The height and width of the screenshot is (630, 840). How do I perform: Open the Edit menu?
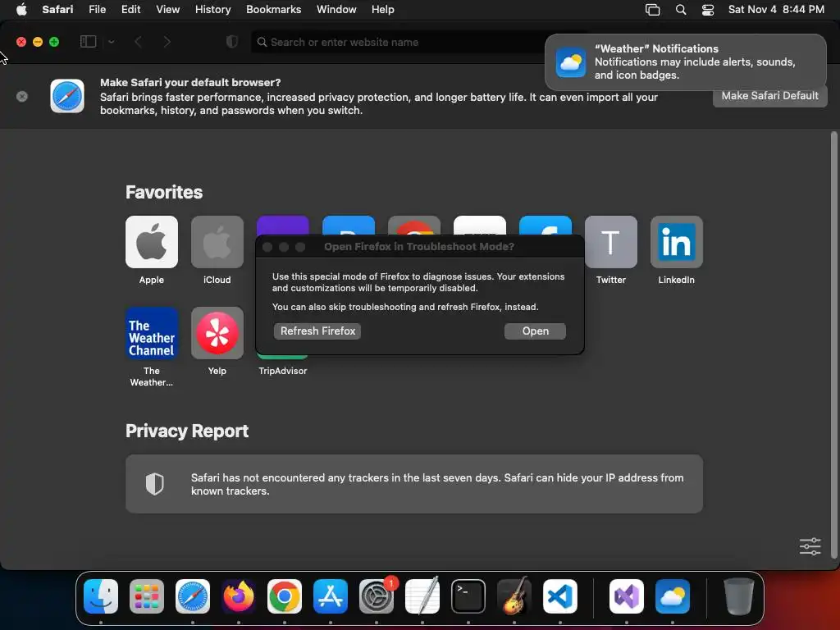[x=130, y=9]
